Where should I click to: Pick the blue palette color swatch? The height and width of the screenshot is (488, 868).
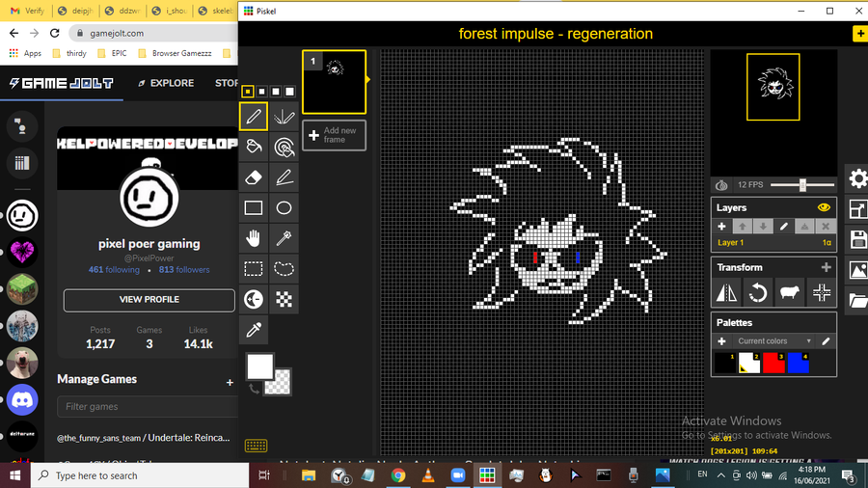click(798, 363)
